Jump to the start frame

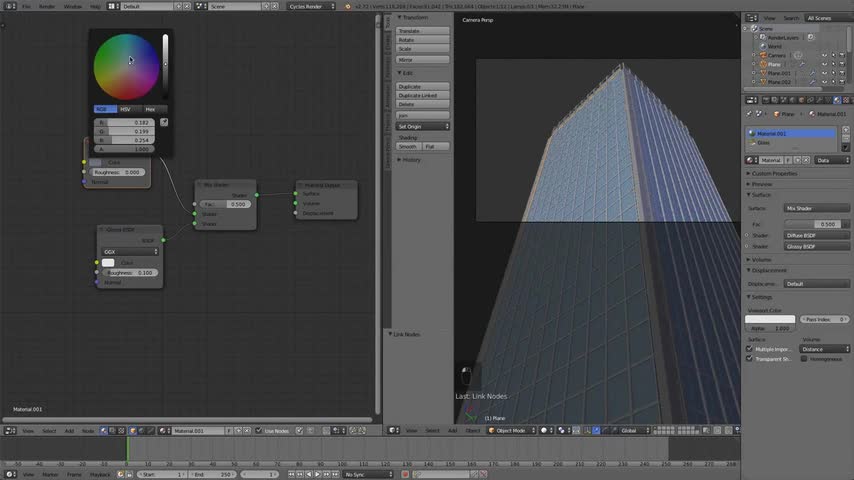[x=291, y=475]
